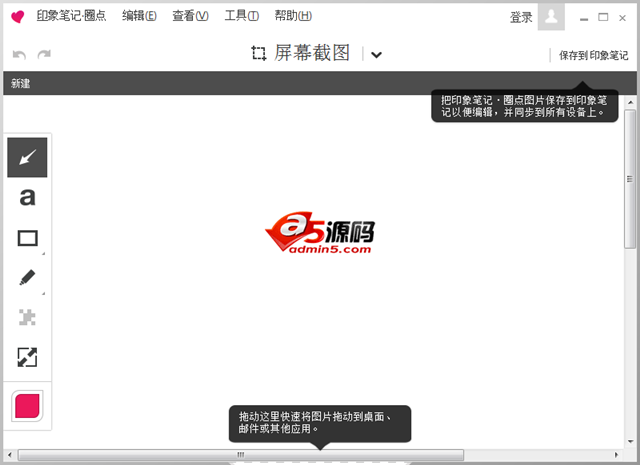
Task: Select the Marker pen tool
Action: [27, 278]
